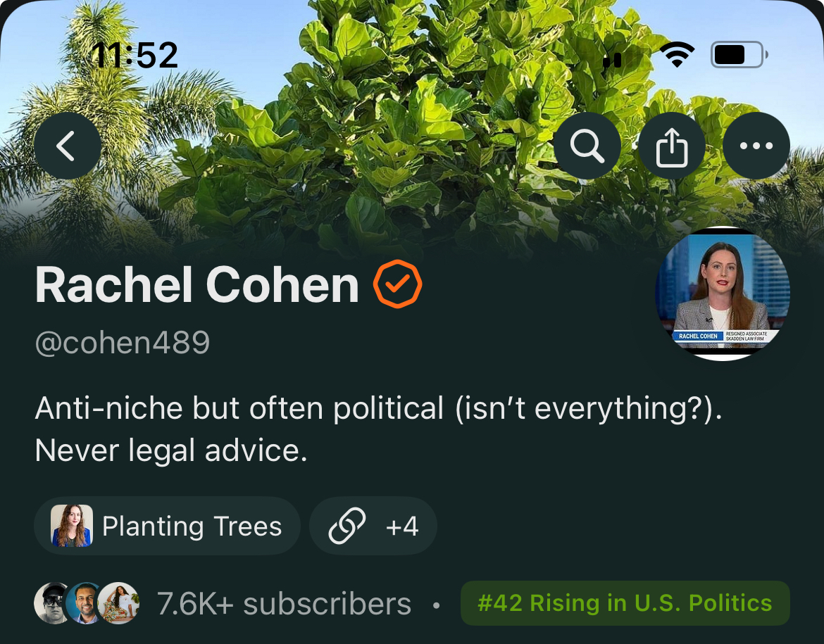
Task: Tap the middle subscriber avatar
Action: click(86, 603)
